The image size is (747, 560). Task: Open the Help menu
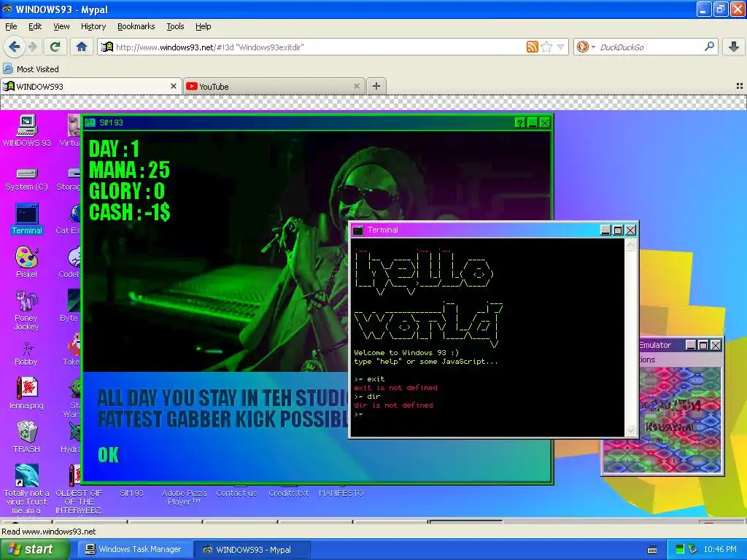tap(204, 26)
